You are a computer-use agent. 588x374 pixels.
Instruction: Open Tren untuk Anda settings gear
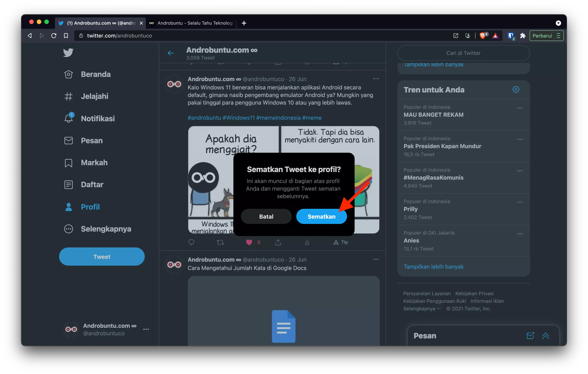pos(516,89)
